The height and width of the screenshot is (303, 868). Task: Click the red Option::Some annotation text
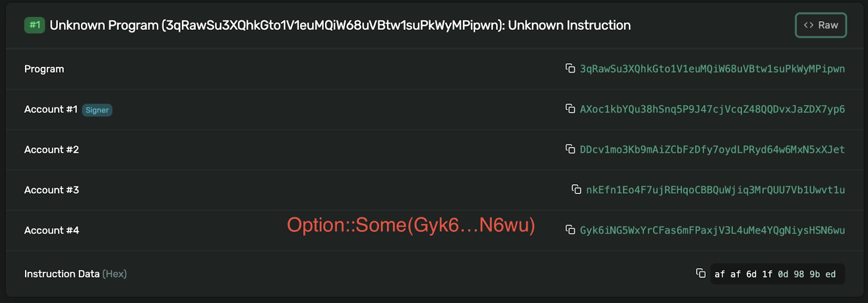click(x=411, y=225)
